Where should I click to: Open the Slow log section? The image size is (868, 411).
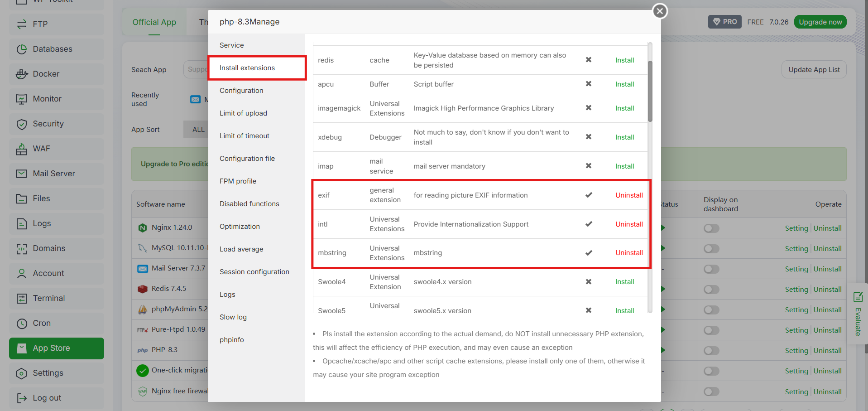[x=256, y=317]
